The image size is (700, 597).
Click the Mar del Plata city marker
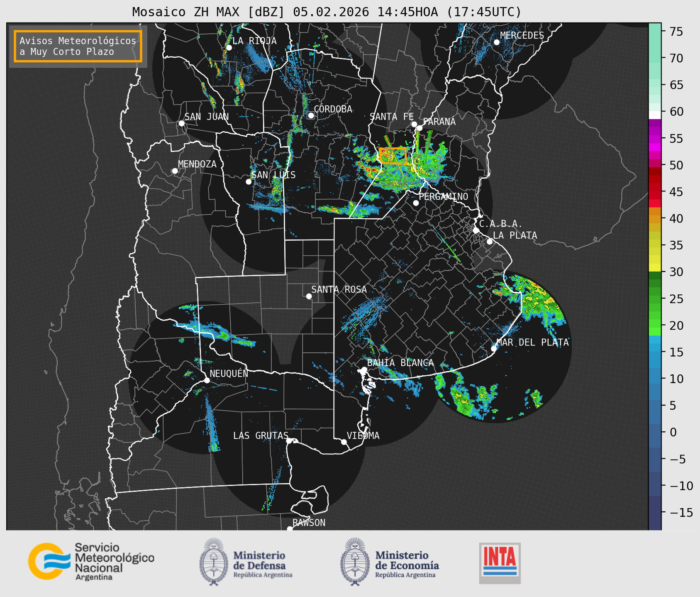point(494,349)
